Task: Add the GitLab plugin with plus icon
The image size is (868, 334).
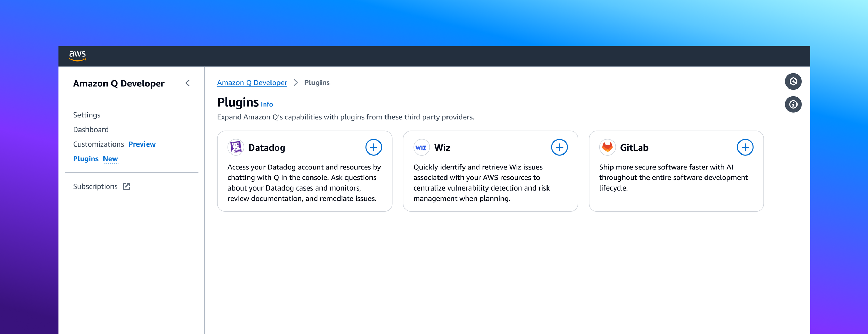Action: [x=745, y=147]
